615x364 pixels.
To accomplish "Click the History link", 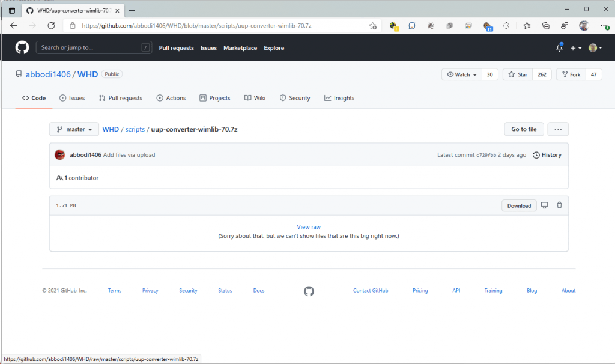I will click(x=547, y=155).
